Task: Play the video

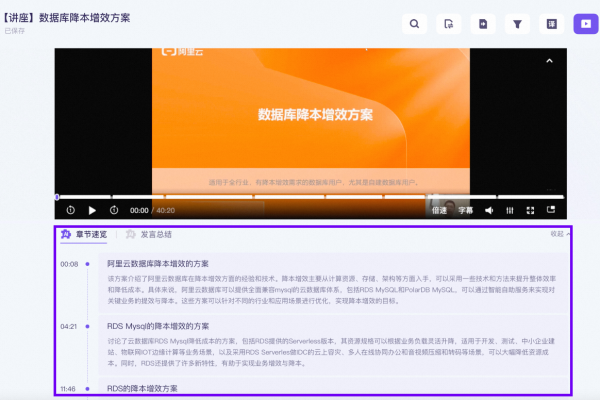Action: click(92, 210)
